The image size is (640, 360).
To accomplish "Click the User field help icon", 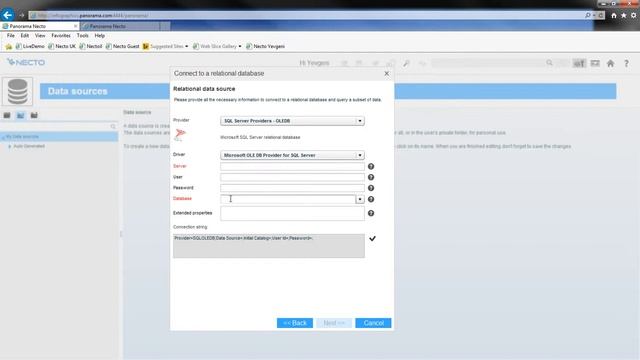I will [x=371, y=177].
